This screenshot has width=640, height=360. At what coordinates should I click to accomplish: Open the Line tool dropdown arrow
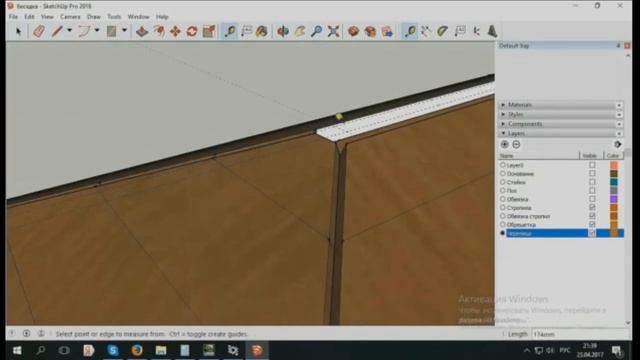click(x=69, y=31)
